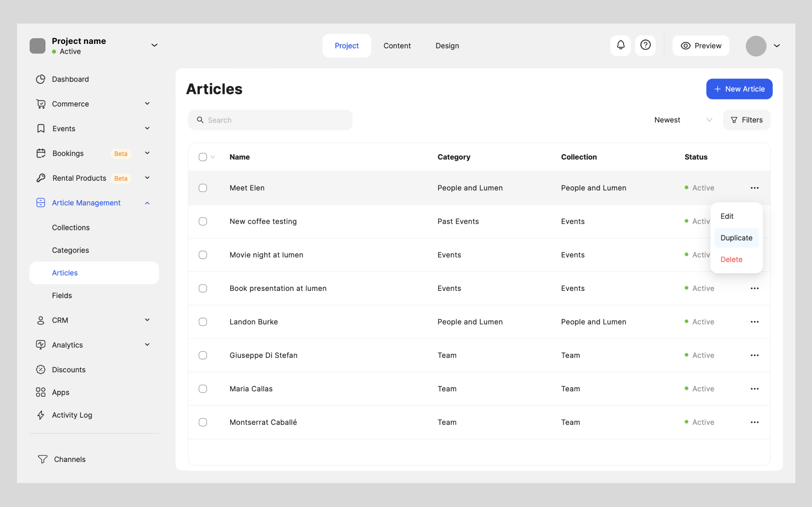Screen dimensions: 812x507
Task: Check the Meet Elen row checkbox
Action: click(x=203, y=188)
